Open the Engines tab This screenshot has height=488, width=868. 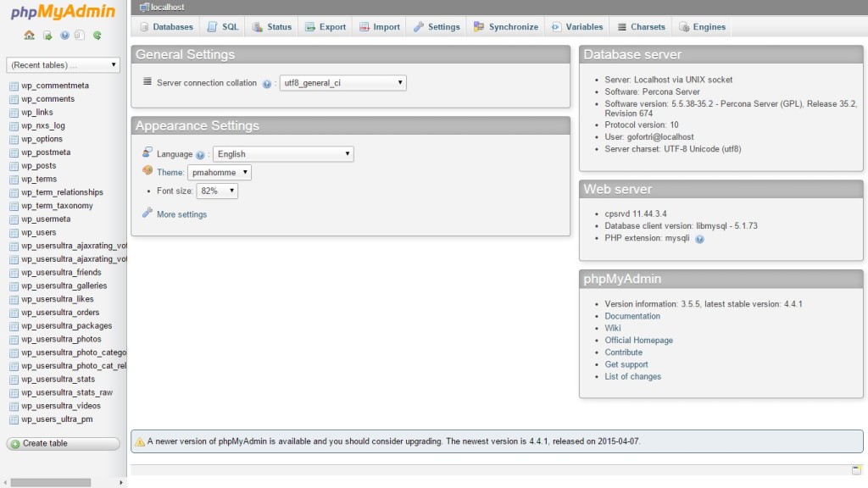pyautogui.click(x=702, y=26)
